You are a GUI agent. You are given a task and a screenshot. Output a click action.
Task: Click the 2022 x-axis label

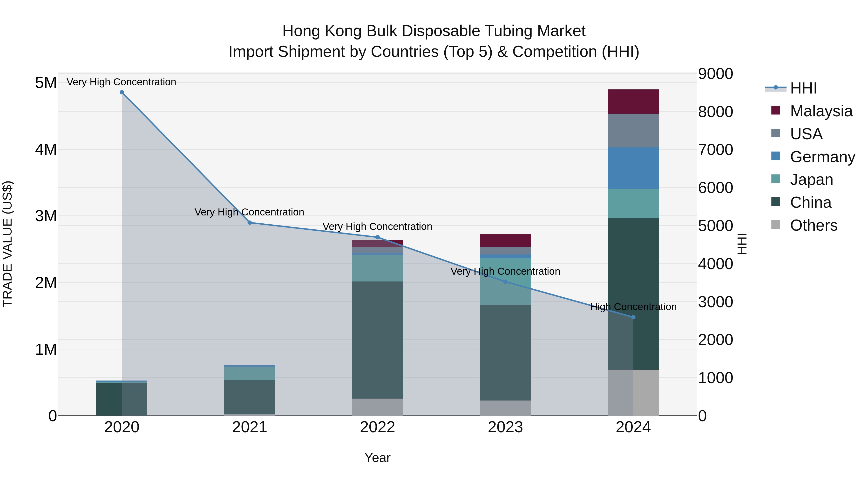(x=377, y=427)
